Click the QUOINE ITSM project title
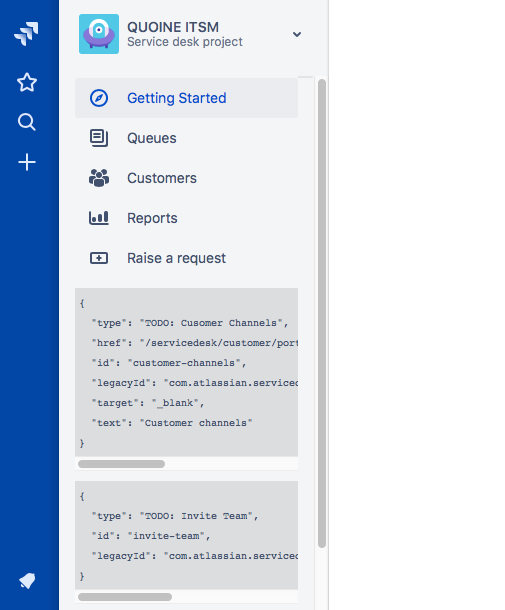Screen dimensions: 505x610 click(173, 27)
